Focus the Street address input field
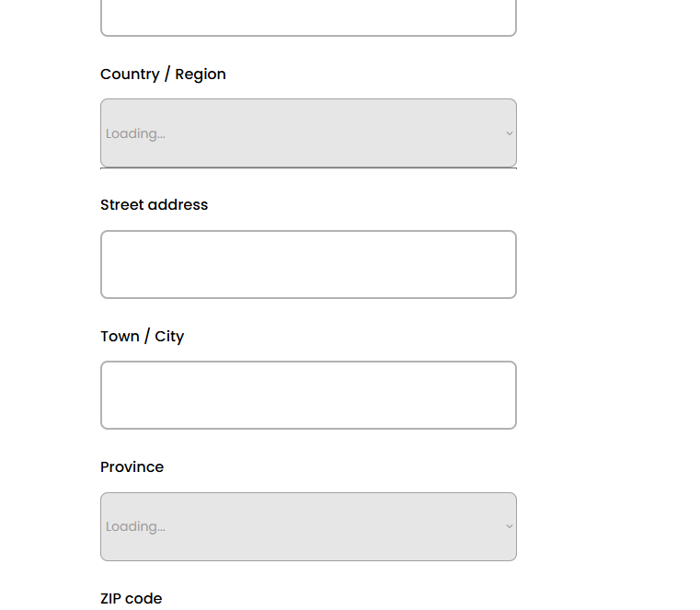The image size is (700, 610). 308,265
